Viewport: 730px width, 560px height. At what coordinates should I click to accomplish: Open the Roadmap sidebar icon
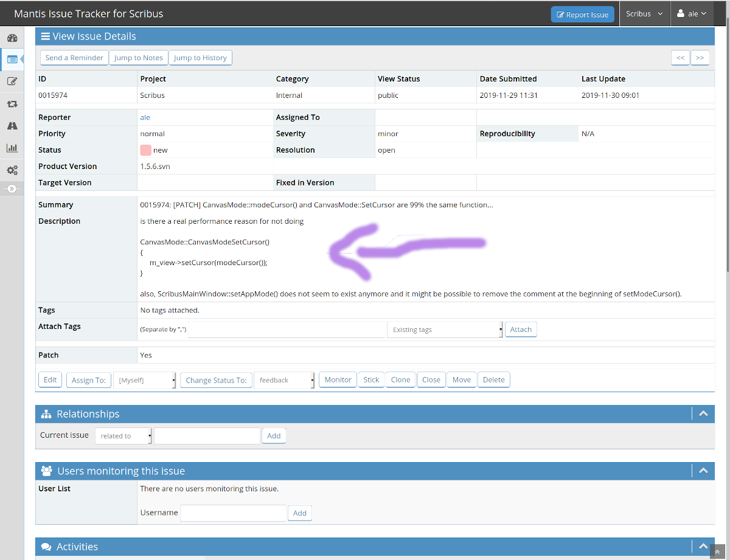click(x=12, y=126)
